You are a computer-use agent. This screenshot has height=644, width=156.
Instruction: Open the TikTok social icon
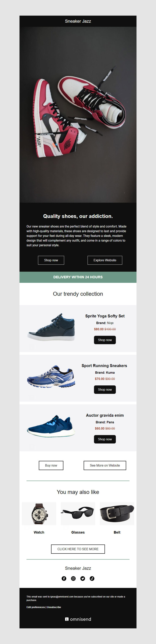(92, 578)
